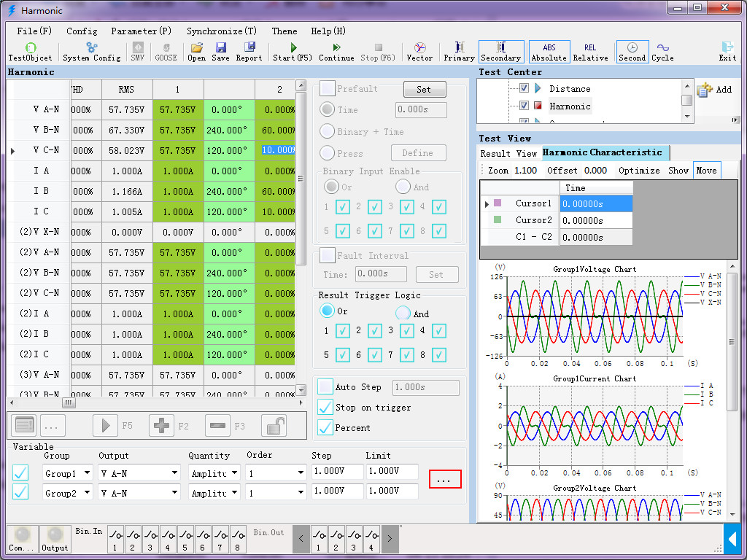Click the Optimize chart button
The height and width of the screenshot is (560, 747).
click(x=638, y=171)
